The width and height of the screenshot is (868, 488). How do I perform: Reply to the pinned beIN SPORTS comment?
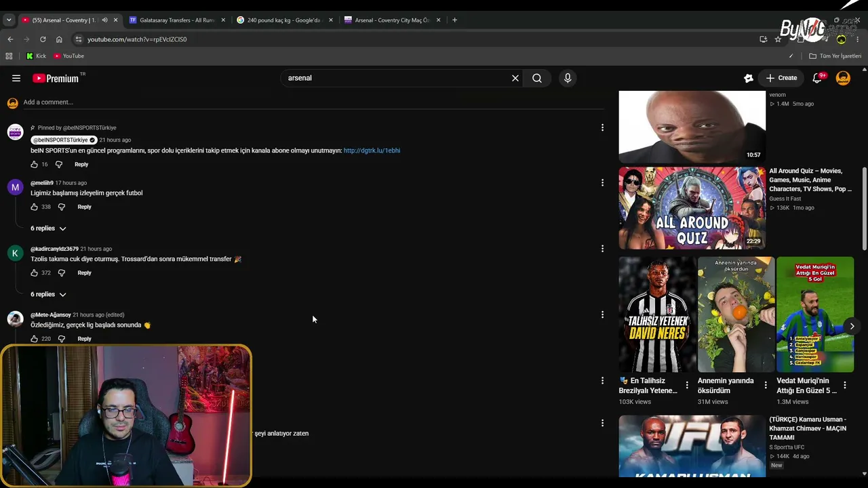click(81, 165)
